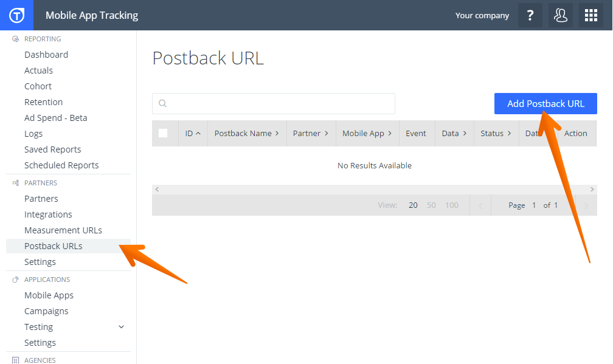Open the Status column header arrow
Viewport: 613px width, 364px height.
point(509,133)
